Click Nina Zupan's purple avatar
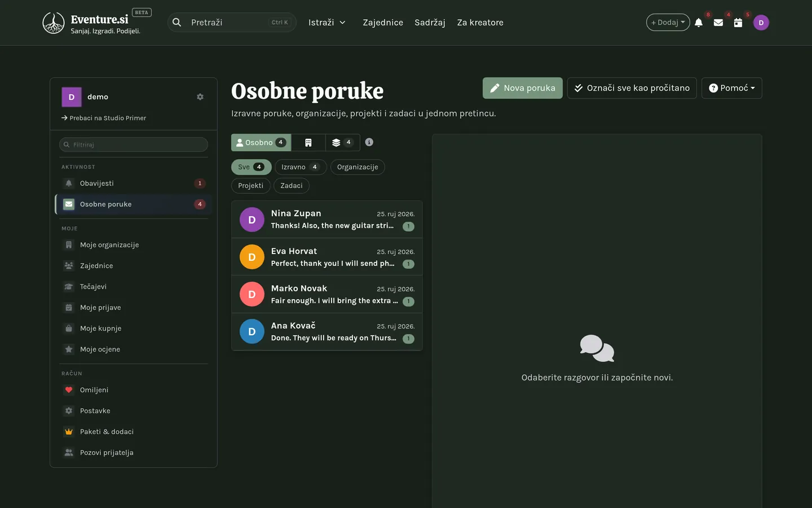 tap(252, 220)
